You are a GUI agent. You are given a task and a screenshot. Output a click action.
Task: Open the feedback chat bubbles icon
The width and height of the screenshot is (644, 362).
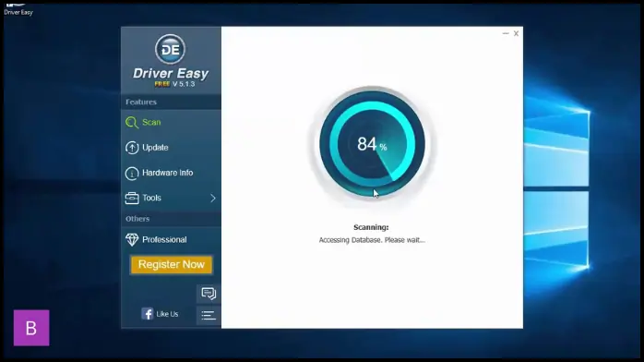pos(209,294)
